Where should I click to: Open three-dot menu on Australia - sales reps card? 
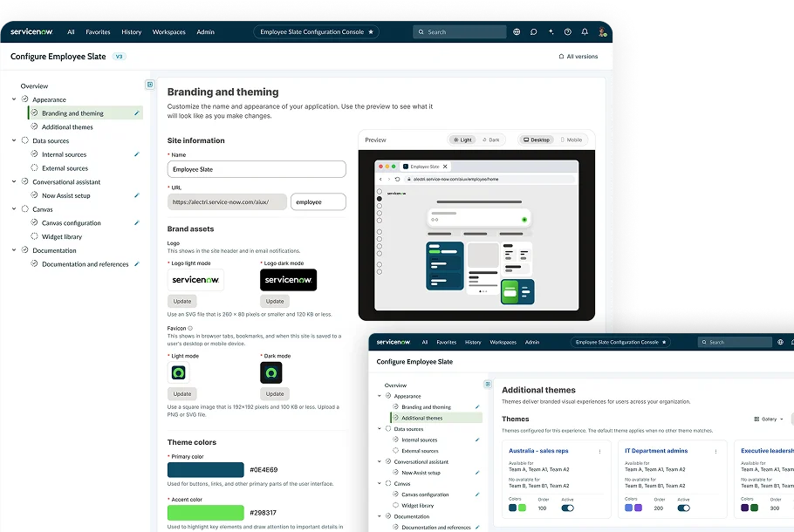click(599, 451)
